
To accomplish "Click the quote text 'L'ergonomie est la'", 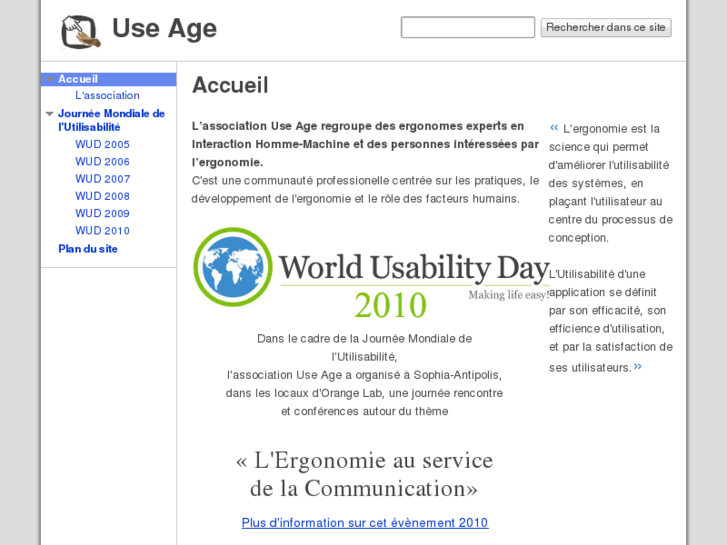I will click(611, 129).
